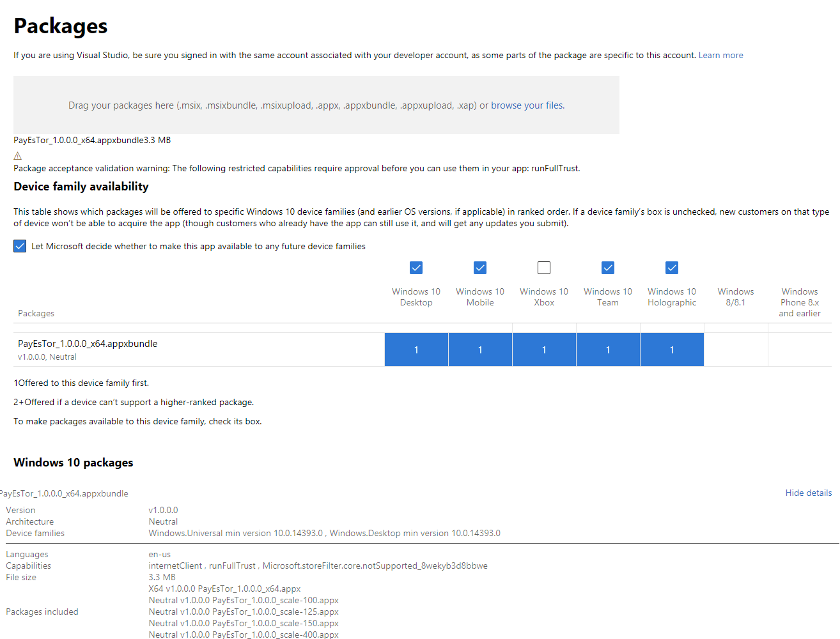Click PayEsTor_1.0.0.0_x64.appxbundle name in the device family table
Image resolution: width=840 pixels, height=639 pixels.
88,344
